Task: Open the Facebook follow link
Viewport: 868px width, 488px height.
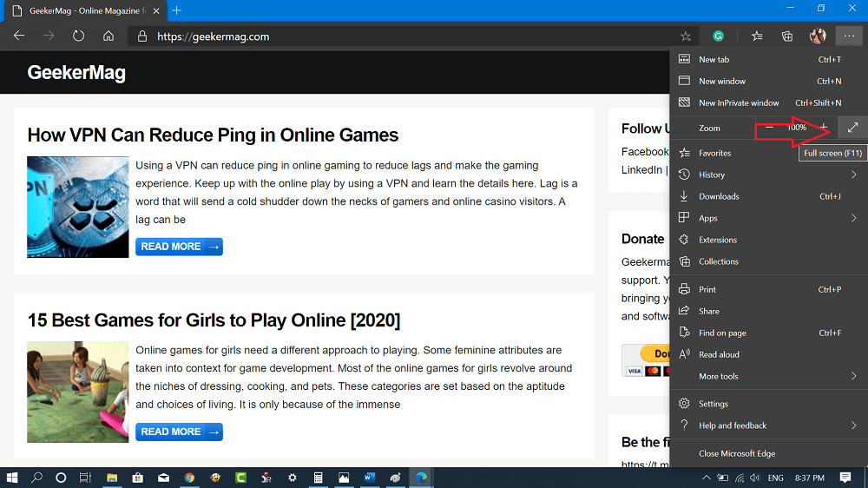Action: click(x=645, y=151)
